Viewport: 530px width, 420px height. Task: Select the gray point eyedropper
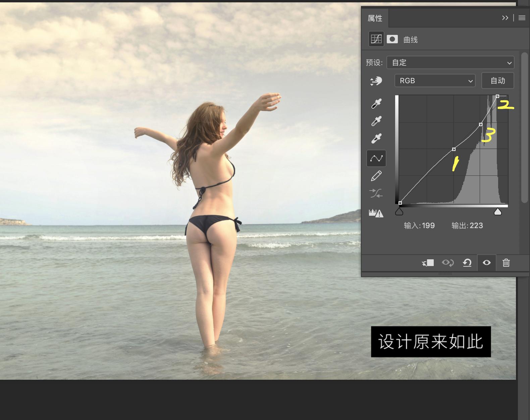[376, 121]
